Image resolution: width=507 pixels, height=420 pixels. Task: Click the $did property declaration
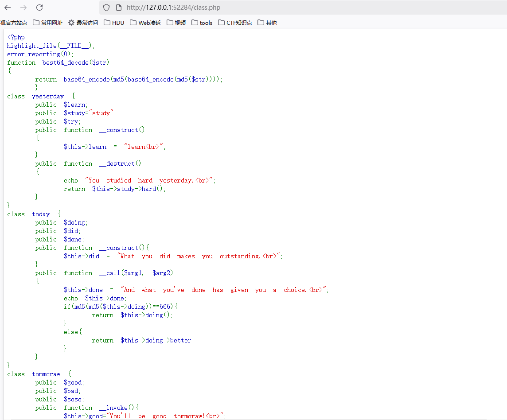click(x=58, y=231)
